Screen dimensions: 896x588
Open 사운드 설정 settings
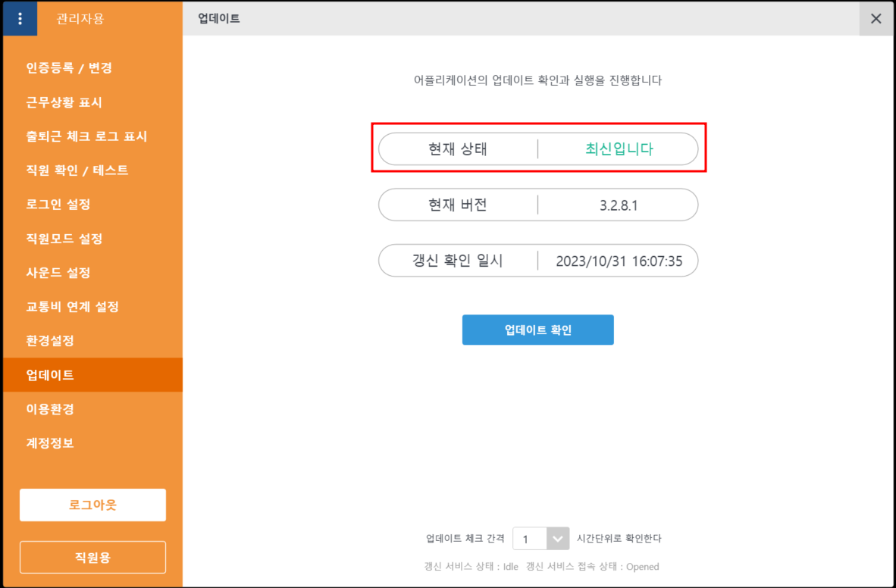[x=58, y=273]
